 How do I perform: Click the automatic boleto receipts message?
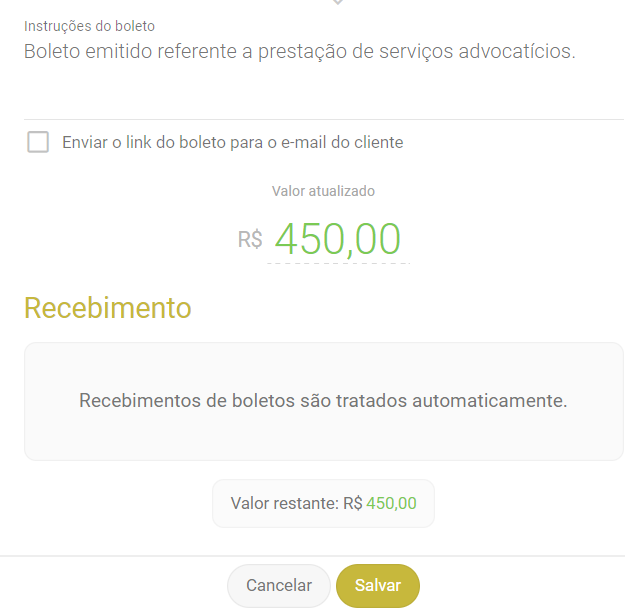323,401
